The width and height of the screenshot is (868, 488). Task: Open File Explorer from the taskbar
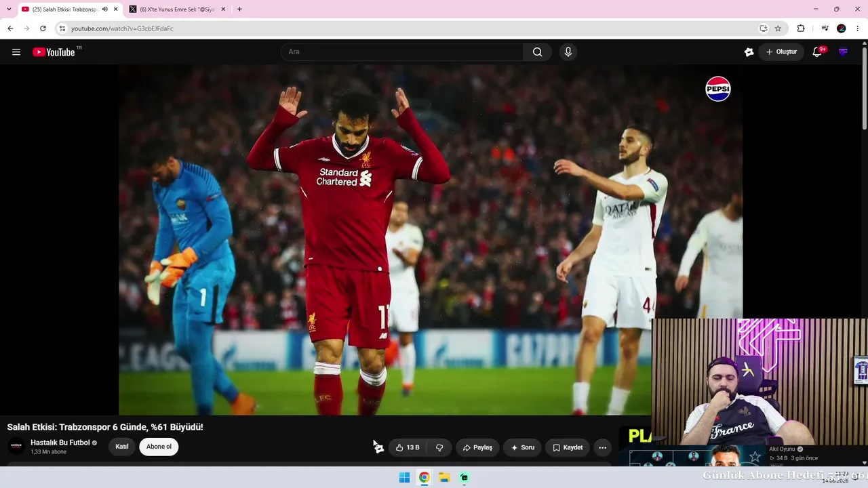tap(444, 477)
